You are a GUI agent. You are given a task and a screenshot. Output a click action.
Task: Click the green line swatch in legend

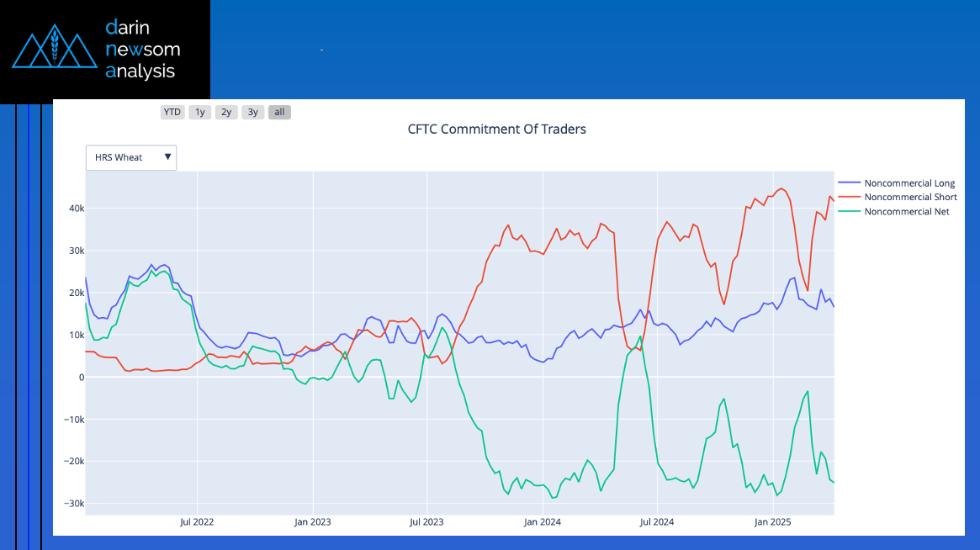tap(849, 212)
